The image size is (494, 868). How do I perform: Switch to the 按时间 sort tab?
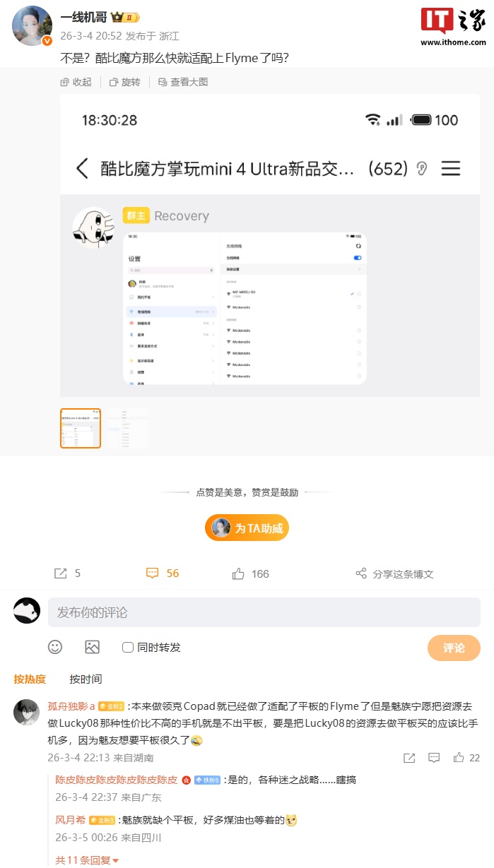86,679
